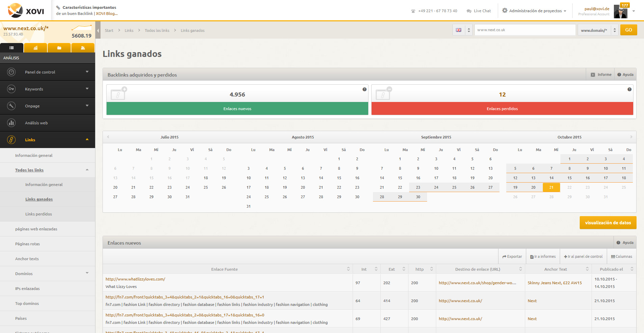644x333 pixels.
Task: Click the visualización de datos button
Action: point(608,223)
